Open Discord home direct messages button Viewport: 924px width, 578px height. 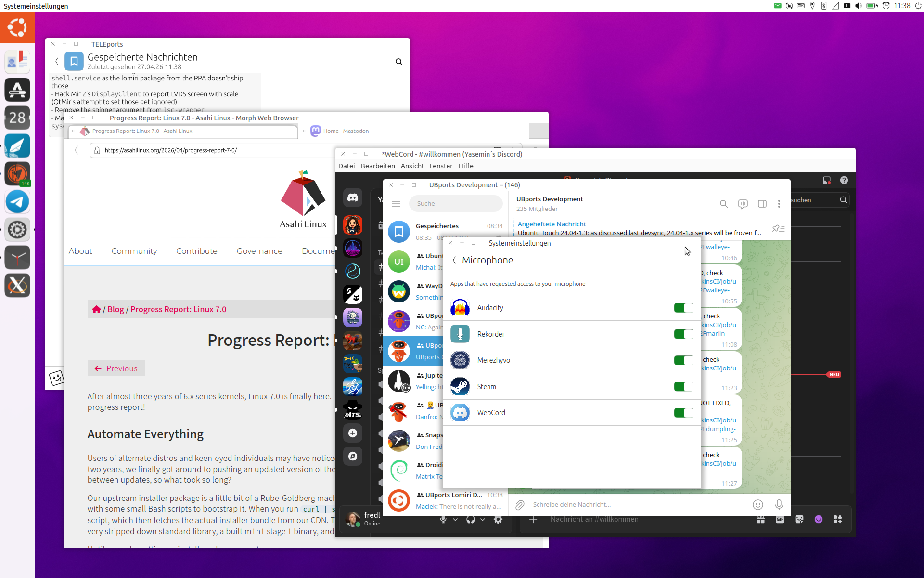pos(353,197)
